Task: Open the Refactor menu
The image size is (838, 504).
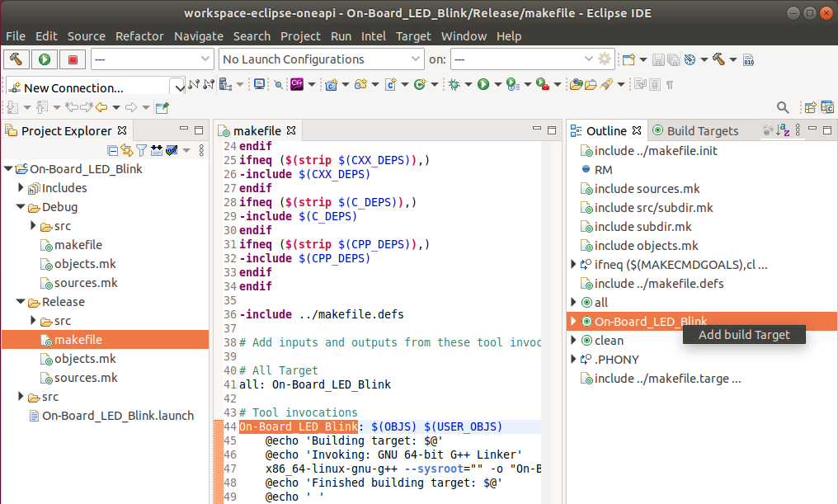Action: (x=139, y=36)
